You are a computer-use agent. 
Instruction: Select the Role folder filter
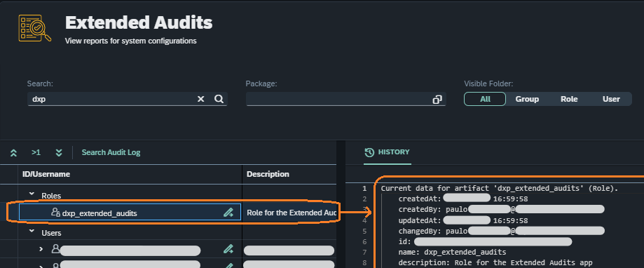(x=569, y=99)
